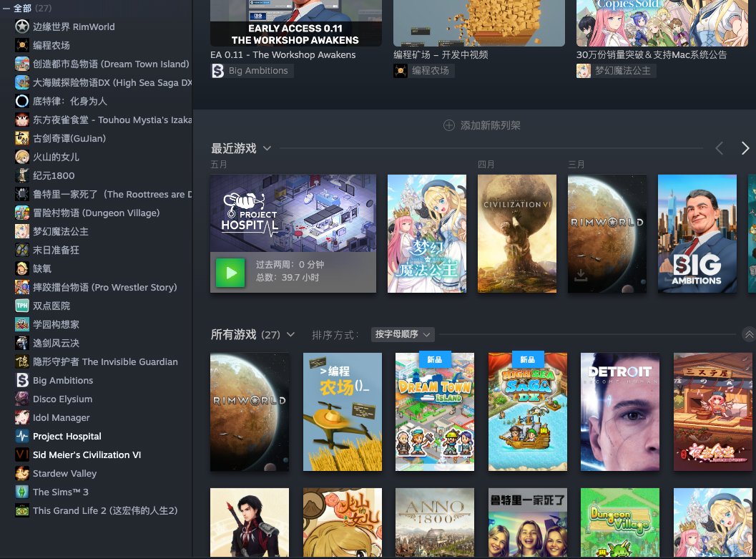Click the Disco Elysium sidebar icon
Image resolution: width=756 pixels, height=559 pixels.
[x=21, y=399]
